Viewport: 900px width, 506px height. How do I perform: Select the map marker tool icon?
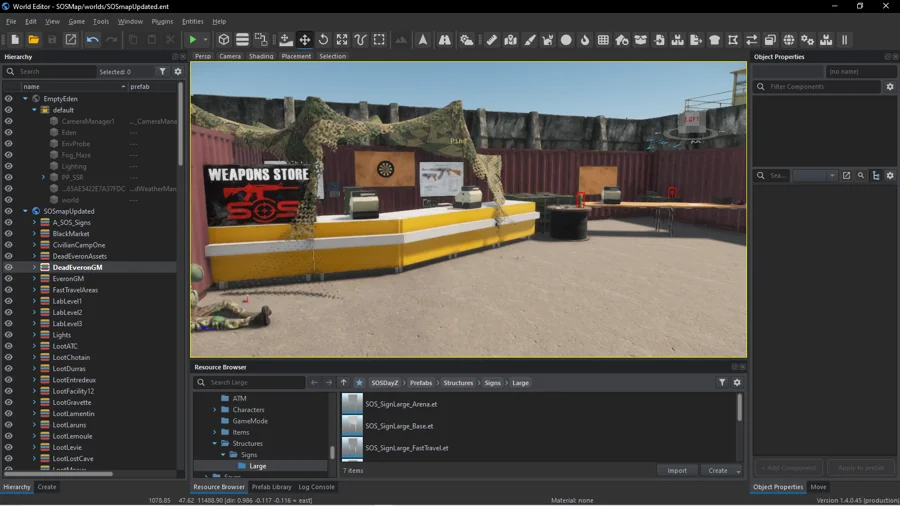point(510,40)
